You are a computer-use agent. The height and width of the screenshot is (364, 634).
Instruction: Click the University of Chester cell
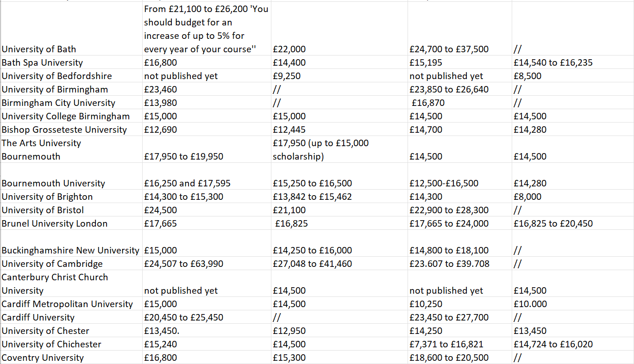[x=45, y=331]
